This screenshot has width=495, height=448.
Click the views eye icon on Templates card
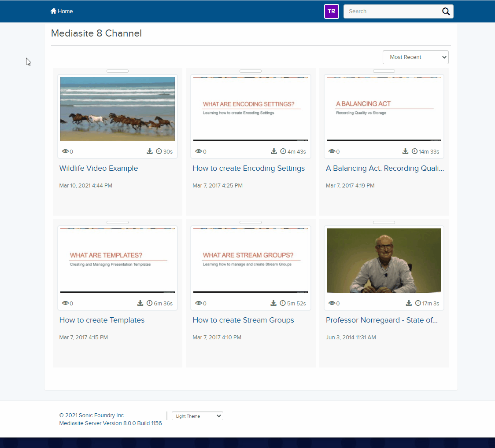(x=65, y=303)
